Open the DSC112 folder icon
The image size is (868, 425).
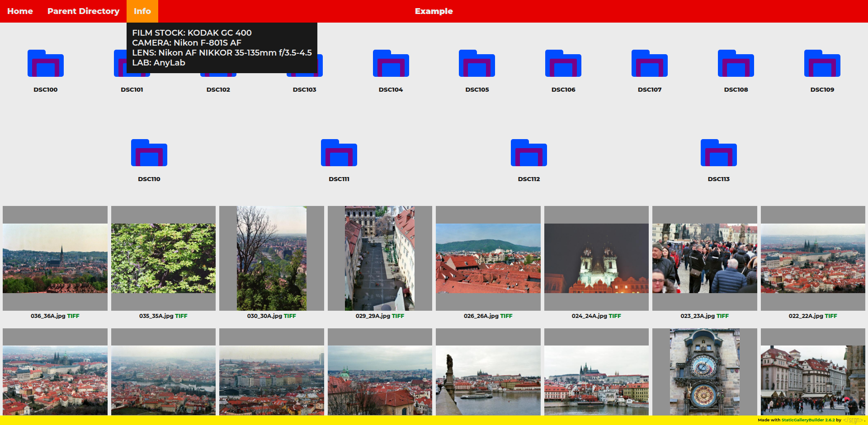[528, 153]
